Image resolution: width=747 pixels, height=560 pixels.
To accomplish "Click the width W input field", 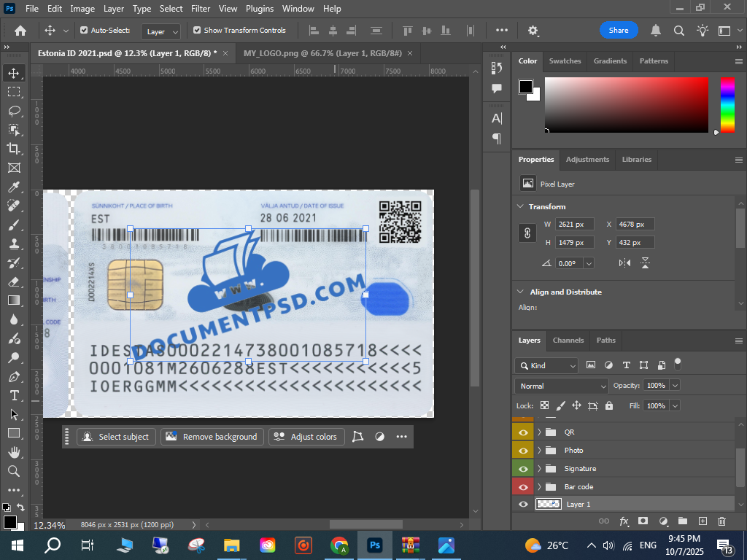I will 574,225.
